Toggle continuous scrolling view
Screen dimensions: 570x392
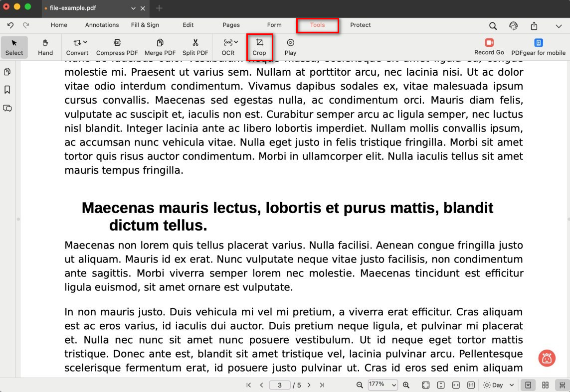pyautogui.click(x=562, y=385)
